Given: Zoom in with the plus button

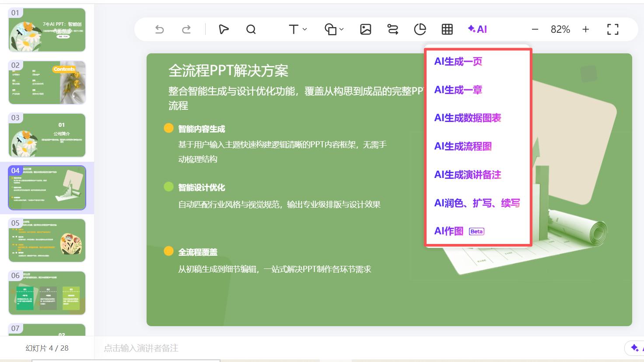Looking at the screenshot, I should 585,29.
